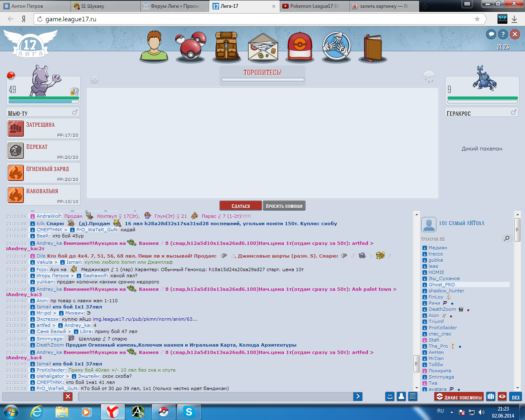Use the ОГНЕННЫЙ ЗАРЯД attack
Viewport: 525px width, 420px height.
pyautogui.click(x=43, y=173)
